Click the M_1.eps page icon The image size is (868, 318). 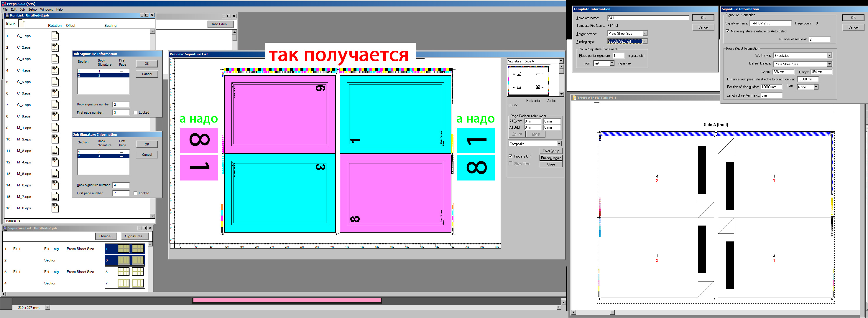(x=55, y=127)
